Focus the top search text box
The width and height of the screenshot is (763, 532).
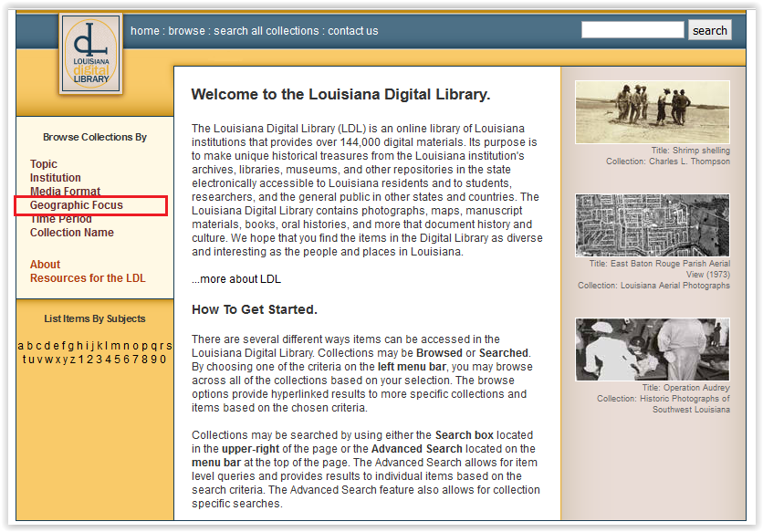click(x=632, y=30)
